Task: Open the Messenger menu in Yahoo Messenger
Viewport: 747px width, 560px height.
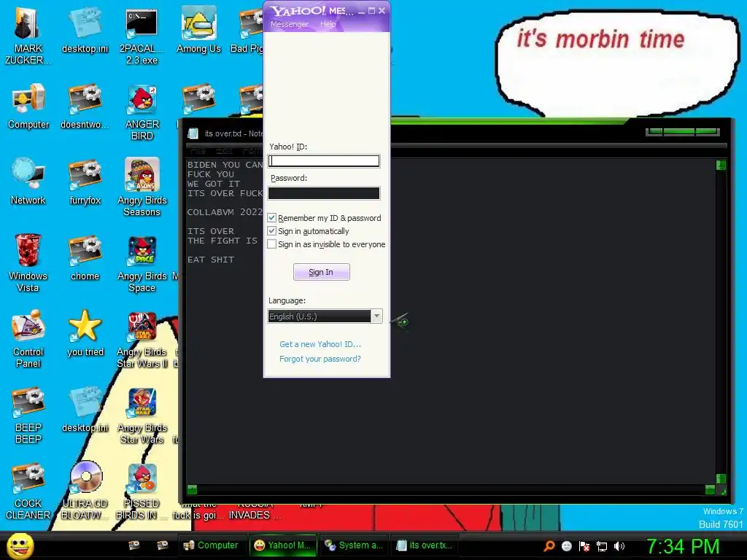Action: pyautogui.click(x=289, y=24)
